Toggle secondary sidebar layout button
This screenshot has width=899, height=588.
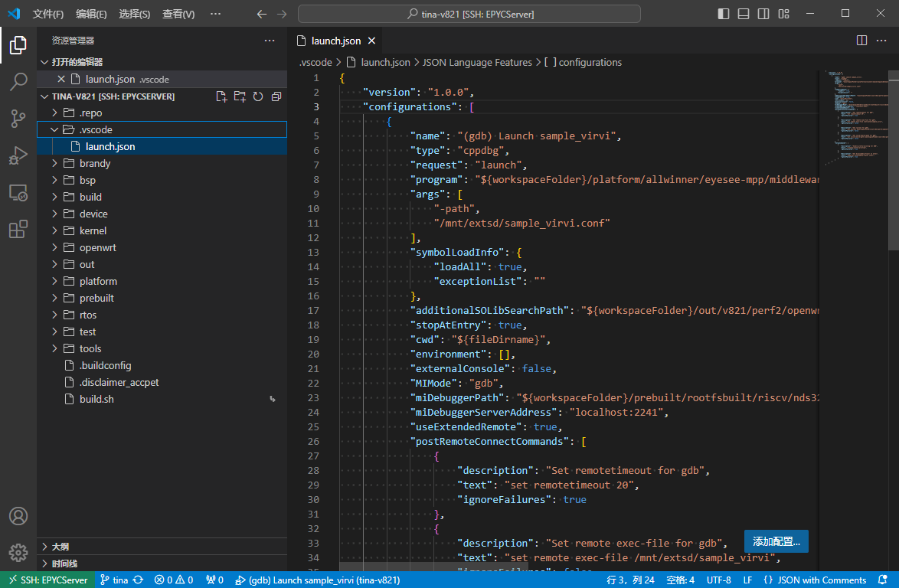click(x=763, y=14)
